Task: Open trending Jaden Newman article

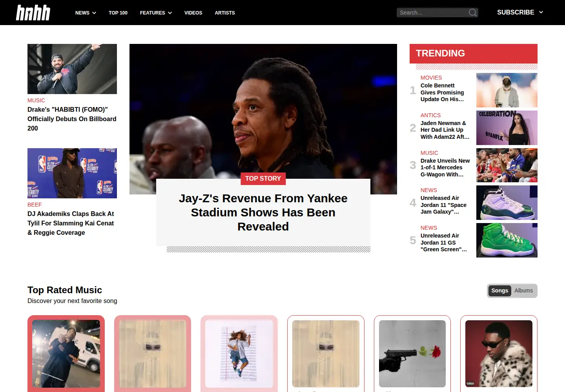Action: (445, 130)
